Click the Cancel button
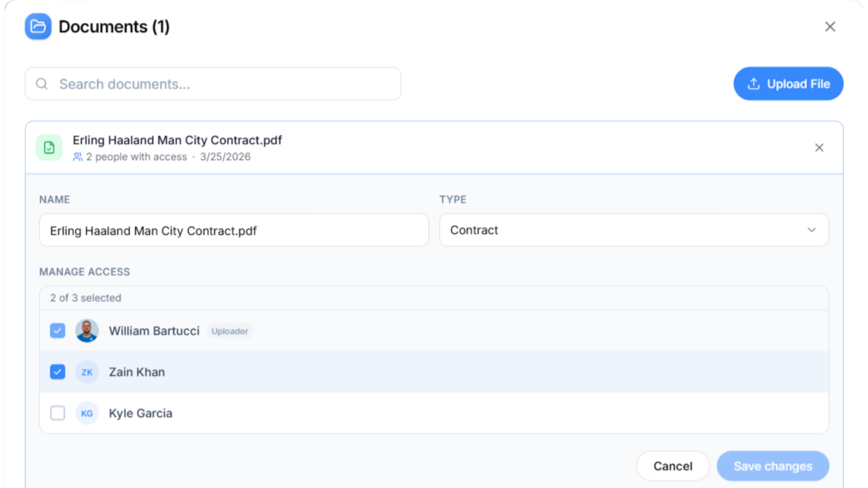 673,466
